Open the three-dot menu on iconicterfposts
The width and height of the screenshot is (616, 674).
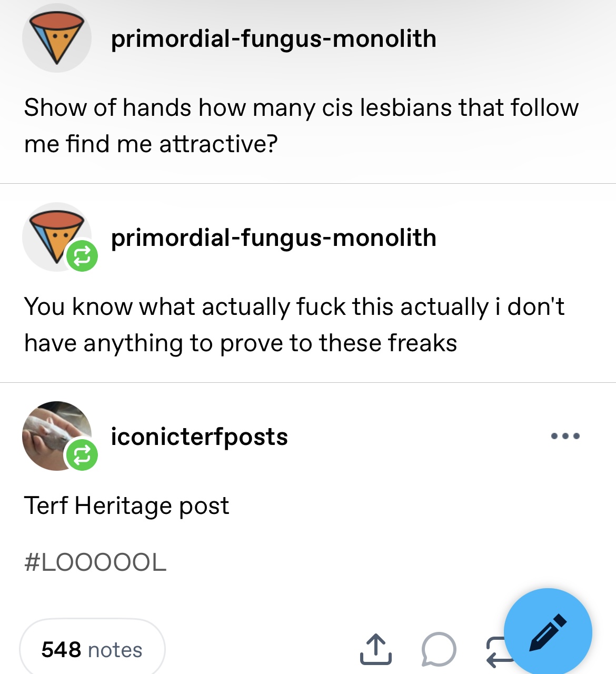coord(565,436)
